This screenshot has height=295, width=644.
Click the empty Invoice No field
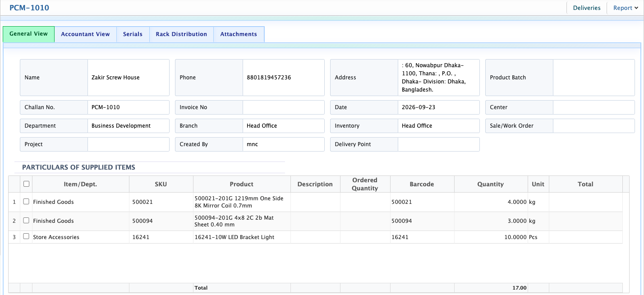coord(283,107)
